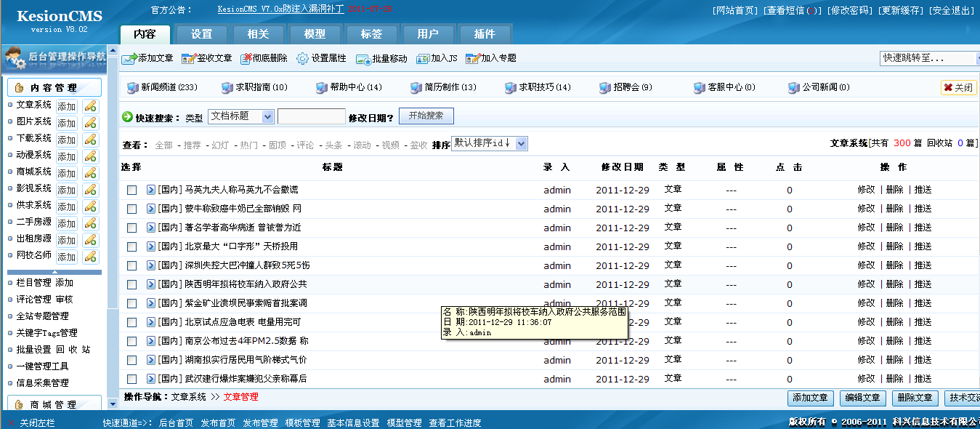Click 添加 button next to 动漫系统
Screen dimensions: 980x429
click(x=67, y=156)
